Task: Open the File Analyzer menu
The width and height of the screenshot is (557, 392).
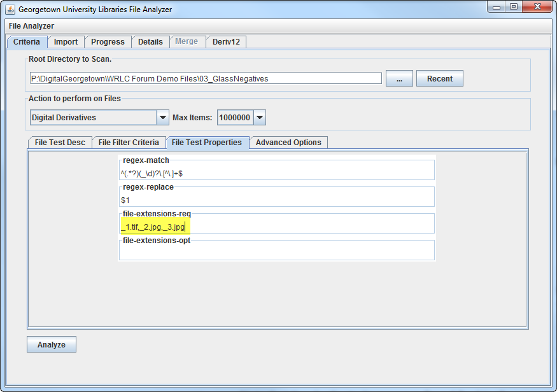Action: coord(31,26)
